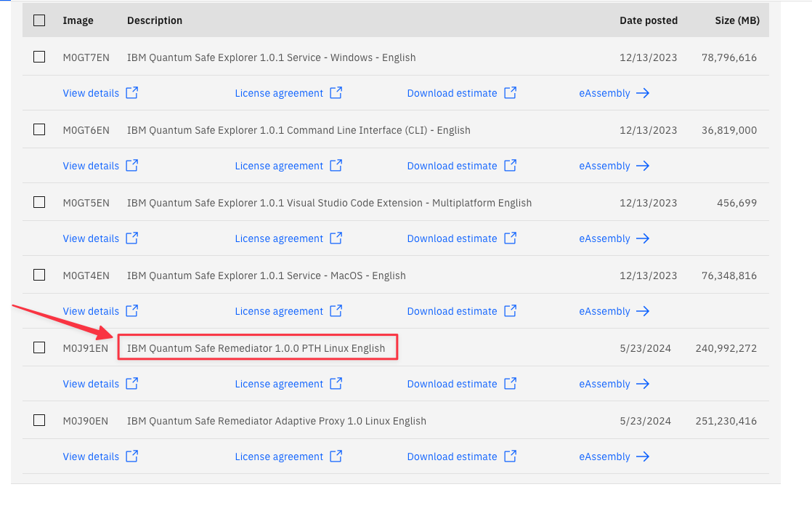Select checkbox for M0J91EN Remediator row
Viewport: 812px width, 519px height.
point(39,347)
